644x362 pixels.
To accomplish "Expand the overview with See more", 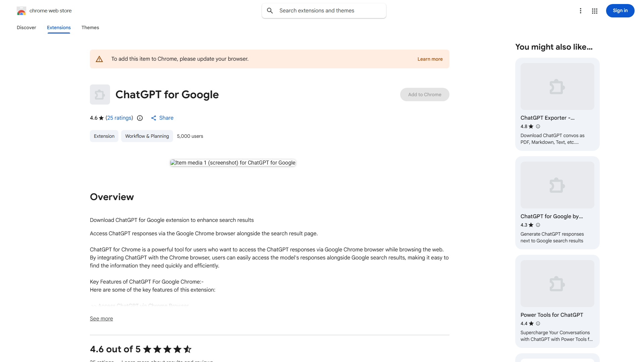I will pyautogui.click(x=101, y=318).
